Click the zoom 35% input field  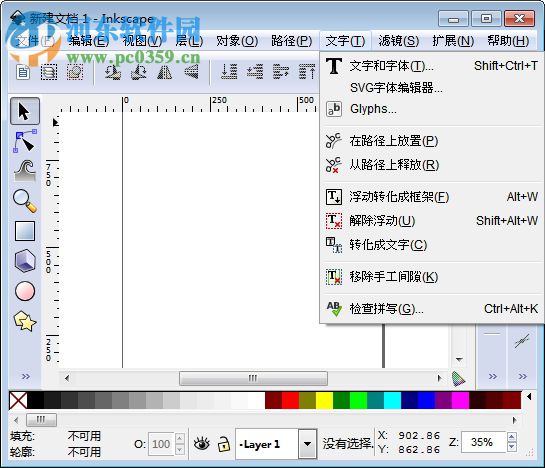point(483,442)
